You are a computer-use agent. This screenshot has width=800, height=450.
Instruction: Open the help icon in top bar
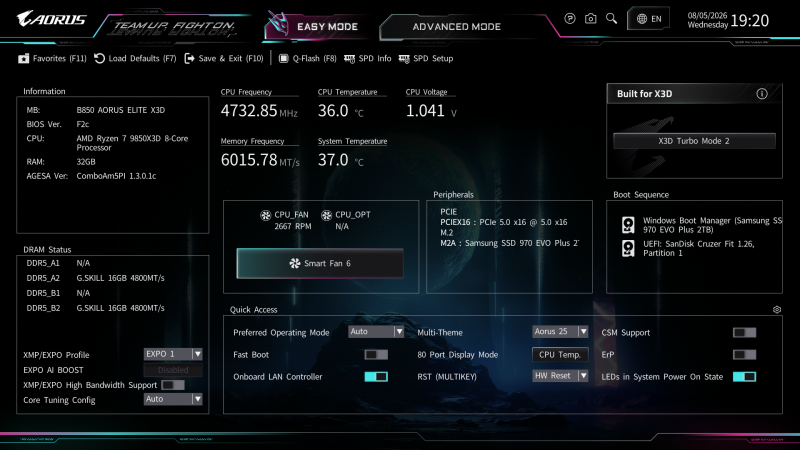(x=570, y=19)
